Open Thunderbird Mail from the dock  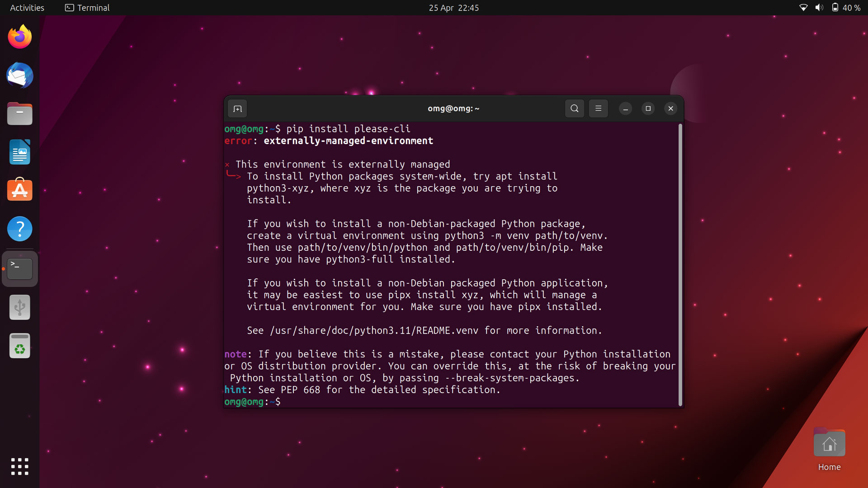point(20,75)
